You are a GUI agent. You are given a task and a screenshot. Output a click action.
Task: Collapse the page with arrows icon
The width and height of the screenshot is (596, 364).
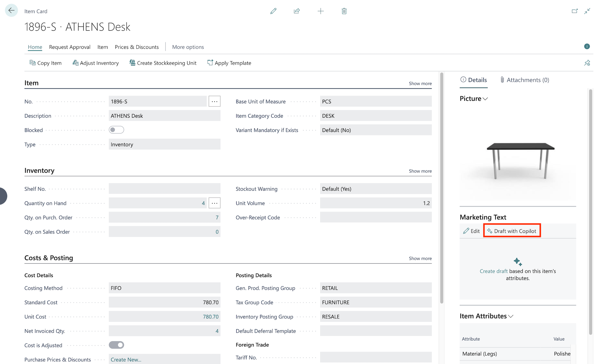pos(587,11)
